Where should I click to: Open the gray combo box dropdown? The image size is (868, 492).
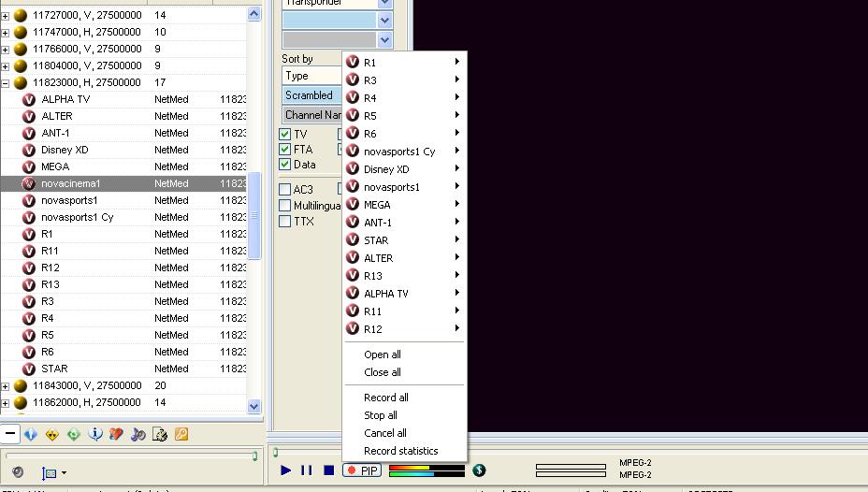[x=384, y=40]
